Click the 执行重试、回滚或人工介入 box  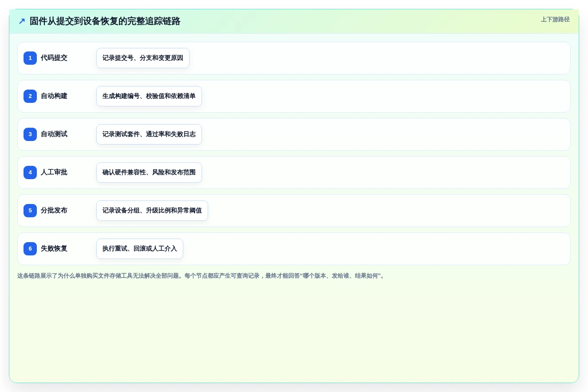coord(140,249)
